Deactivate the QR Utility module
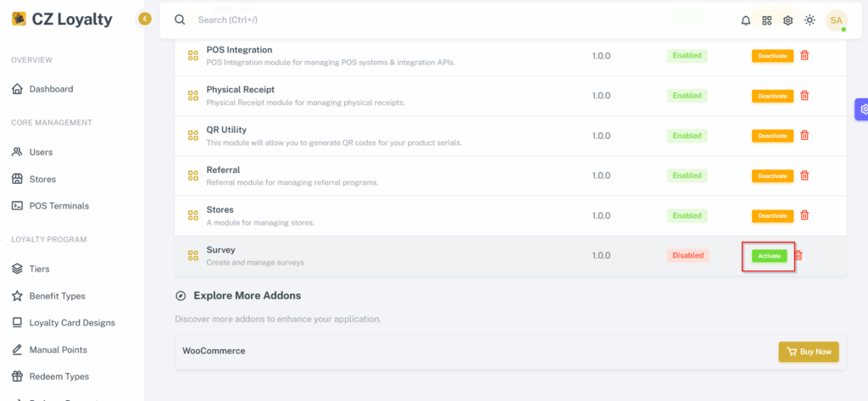The height and width of the screenshot is (401, 868). pos(772,136)
